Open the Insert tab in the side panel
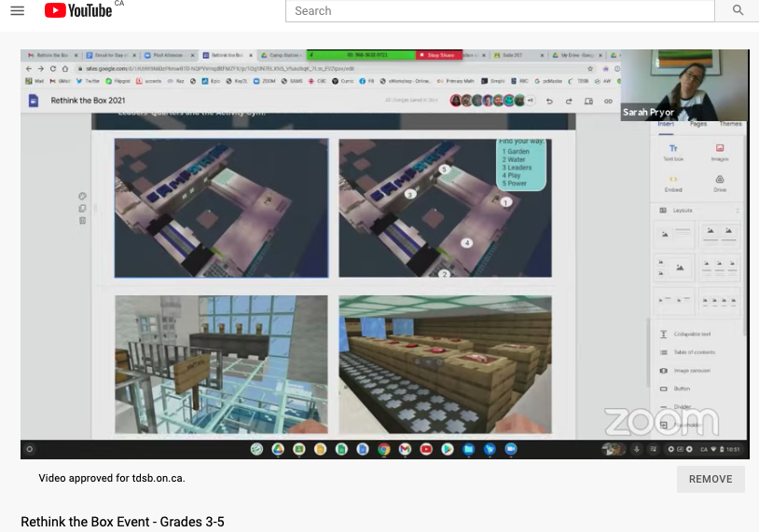The image size is (759, 532). (x=666, y=124)
